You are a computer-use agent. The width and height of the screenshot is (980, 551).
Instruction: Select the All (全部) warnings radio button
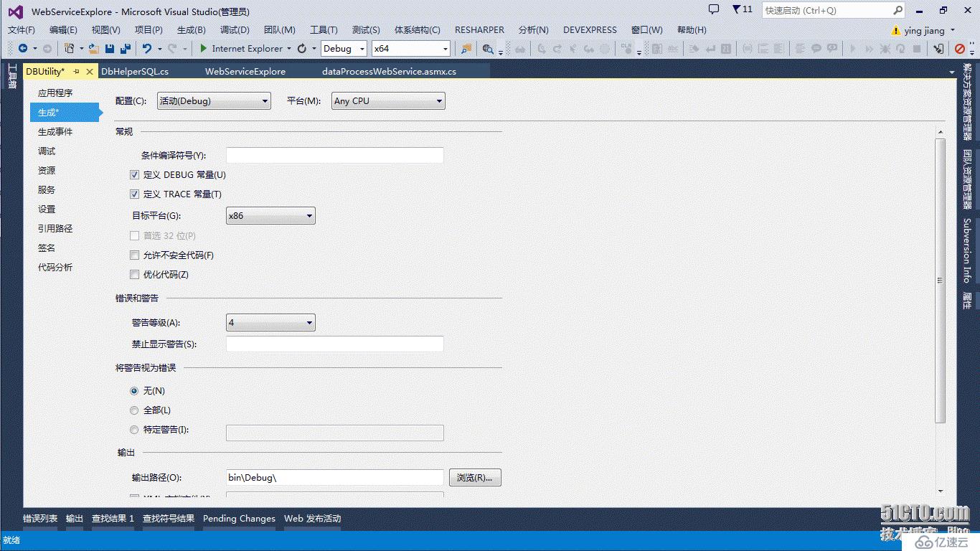[134, 410]
